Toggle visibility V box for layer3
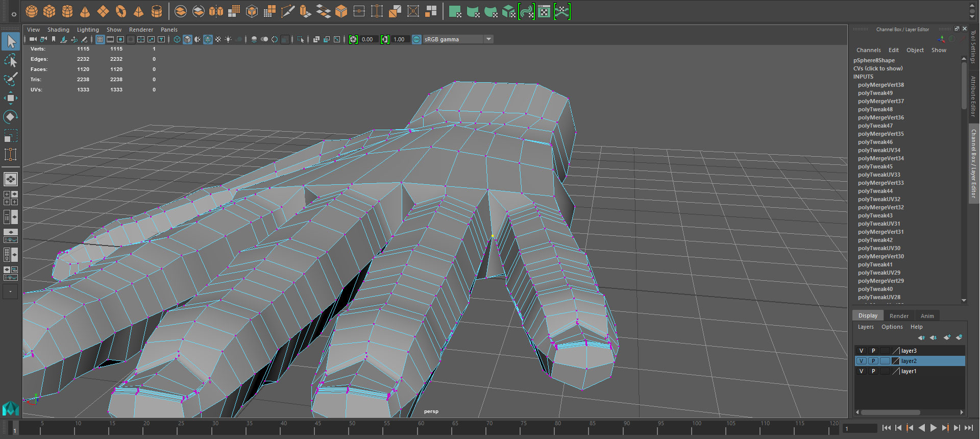 tap(861, 351)
